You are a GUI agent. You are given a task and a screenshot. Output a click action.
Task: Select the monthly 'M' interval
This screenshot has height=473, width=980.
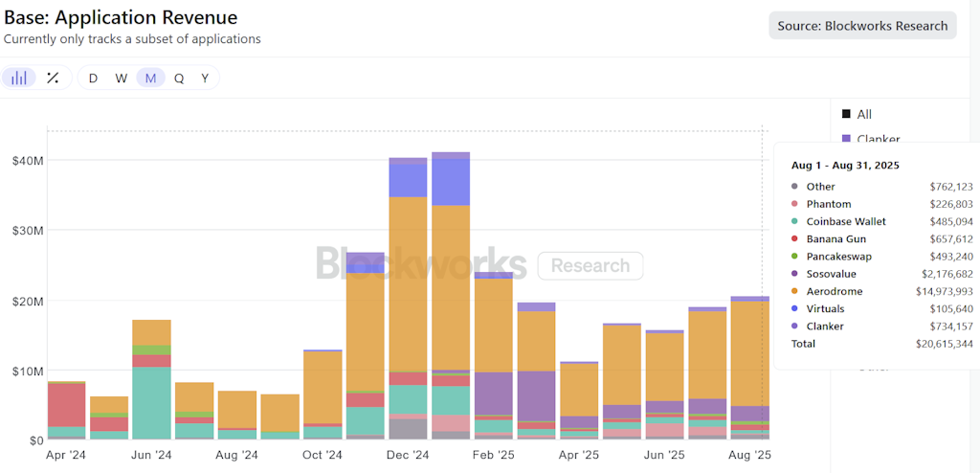click(150, 79)
